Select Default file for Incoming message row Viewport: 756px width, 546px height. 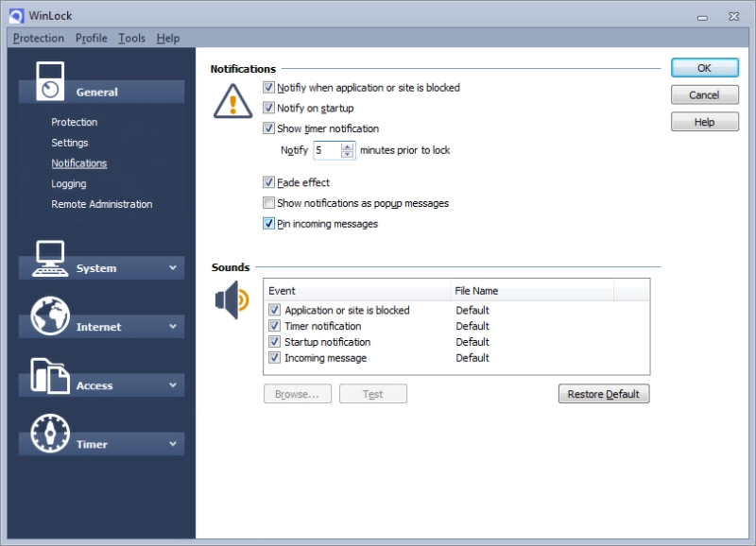(472, 358)
